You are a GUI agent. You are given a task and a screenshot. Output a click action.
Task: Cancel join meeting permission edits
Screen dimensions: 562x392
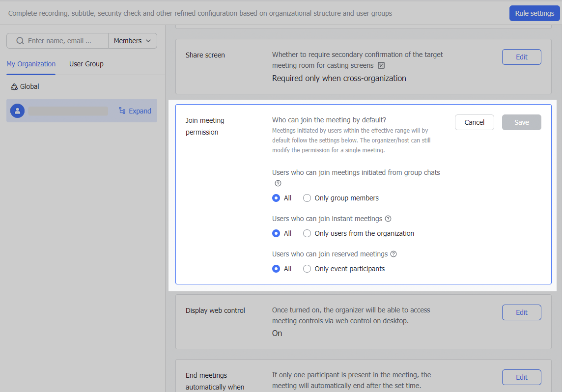[474, 122]
